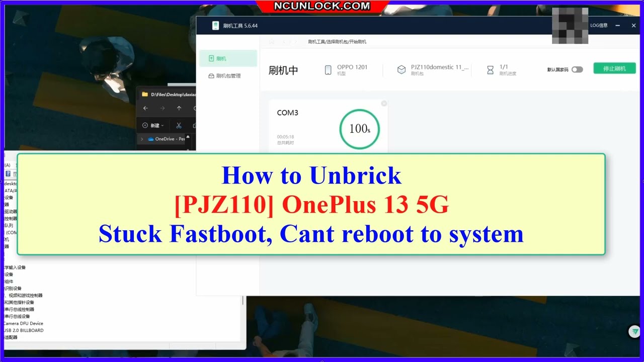
Task: Select OneDrive in Explorer navigation pane
Action: tap(167, 139)
